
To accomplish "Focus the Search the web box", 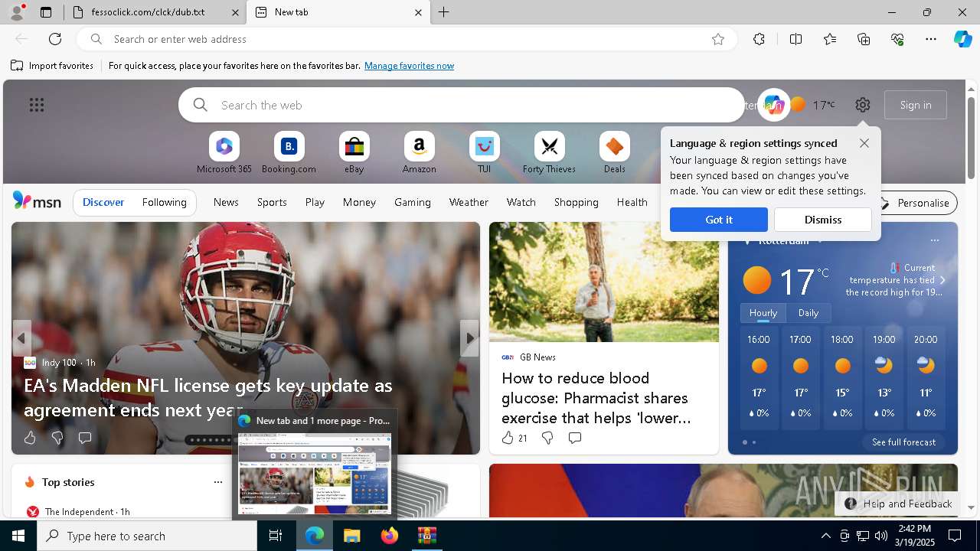I will (x=462, y=105).
